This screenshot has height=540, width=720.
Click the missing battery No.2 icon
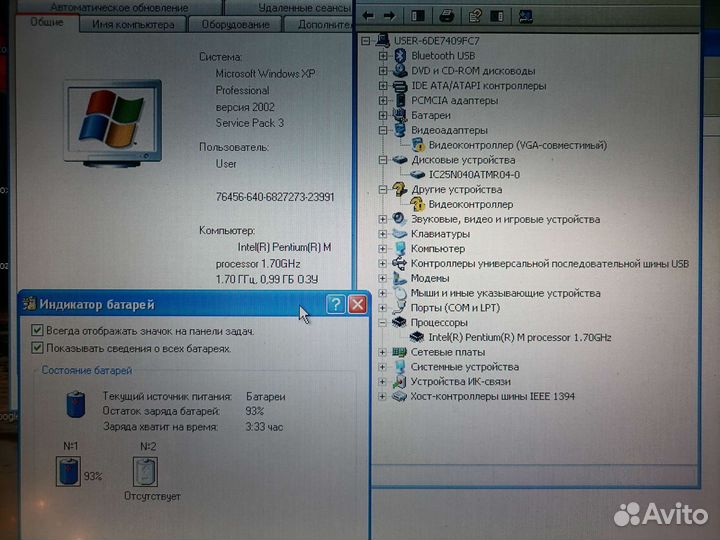click(x=146, y=472)
